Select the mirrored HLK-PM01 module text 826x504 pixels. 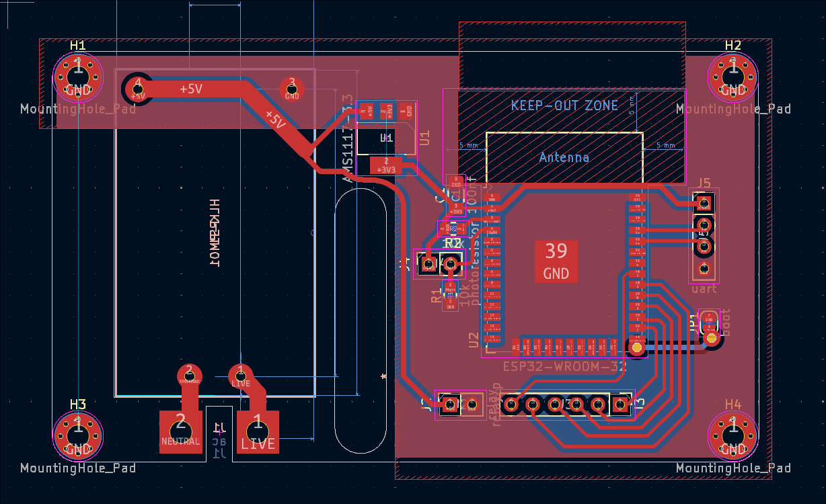(215, 233)
